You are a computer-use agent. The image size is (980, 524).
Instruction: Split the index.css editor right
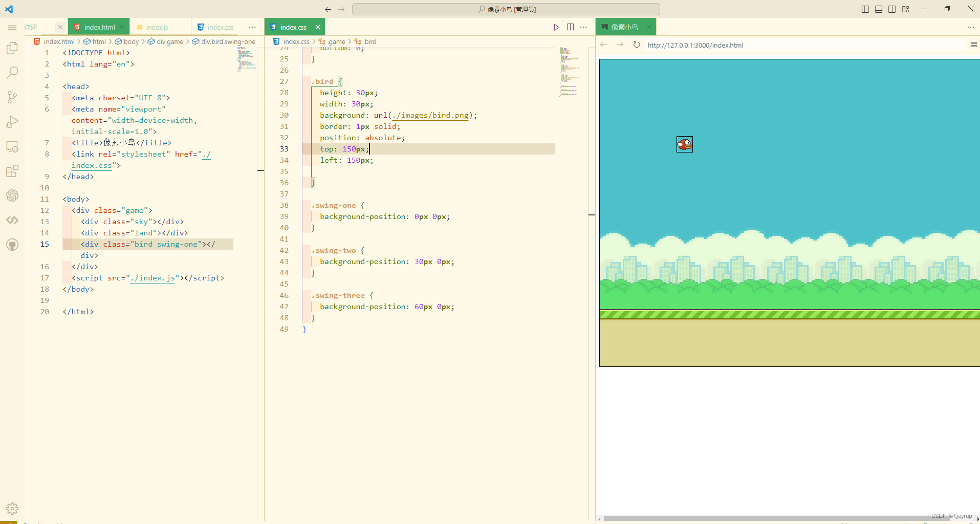[x=570, y=27]
